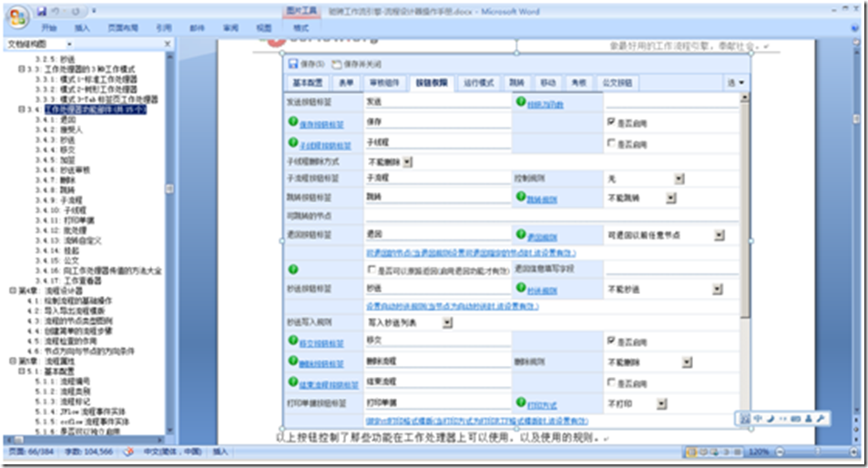Open the 文档结构图 pane selector dropdown

coord(70,44)
